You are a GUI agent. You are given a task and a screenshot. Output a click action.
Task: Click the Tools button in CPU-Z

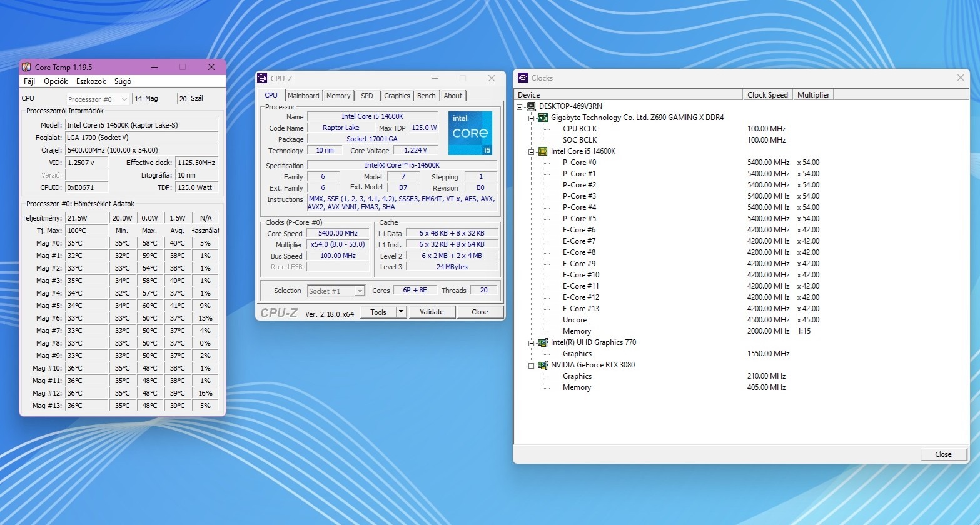(x=378, y=312)
